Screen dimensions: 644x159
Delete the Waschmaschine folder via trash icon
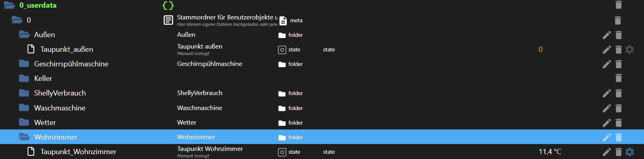[618, 108]
